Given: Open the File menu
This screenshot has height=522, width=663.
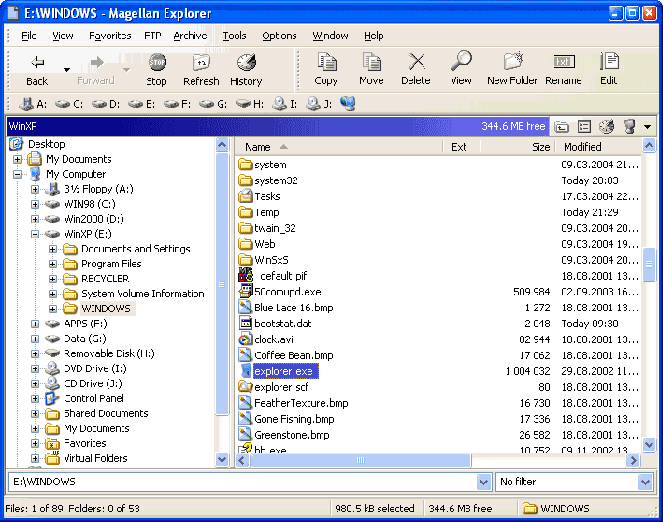Looking at the screenshot, I should [29, 36].
